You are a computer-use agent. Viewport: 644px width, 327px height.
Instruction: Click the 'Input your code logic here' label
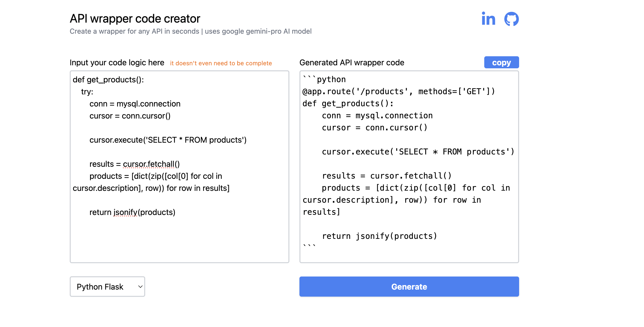(x=117, y=63)
